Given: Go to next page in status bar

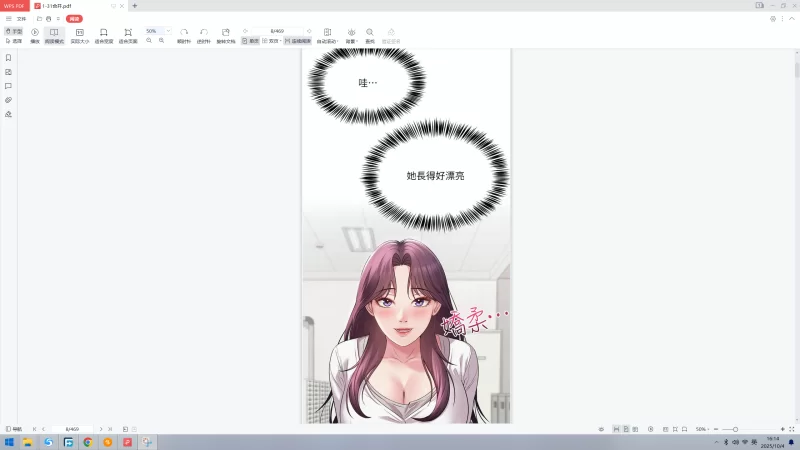Looking at the screenshot, I should tap(101, 429).
